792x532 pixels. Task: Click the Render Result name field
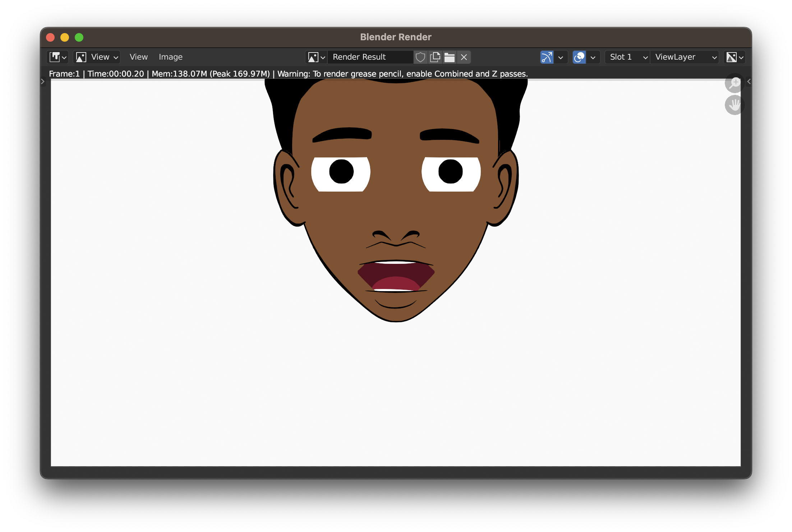[x=370, y=57]
